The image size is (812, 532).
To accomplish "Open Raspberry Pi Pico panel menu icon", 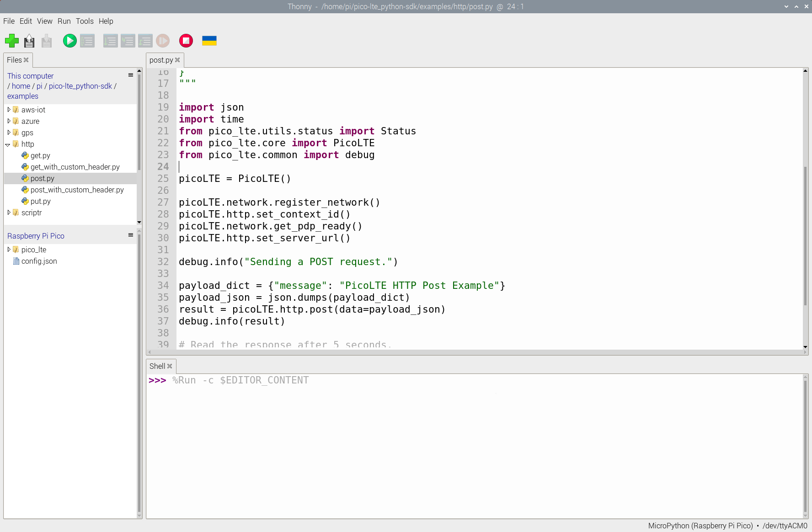I will (131, 235).
